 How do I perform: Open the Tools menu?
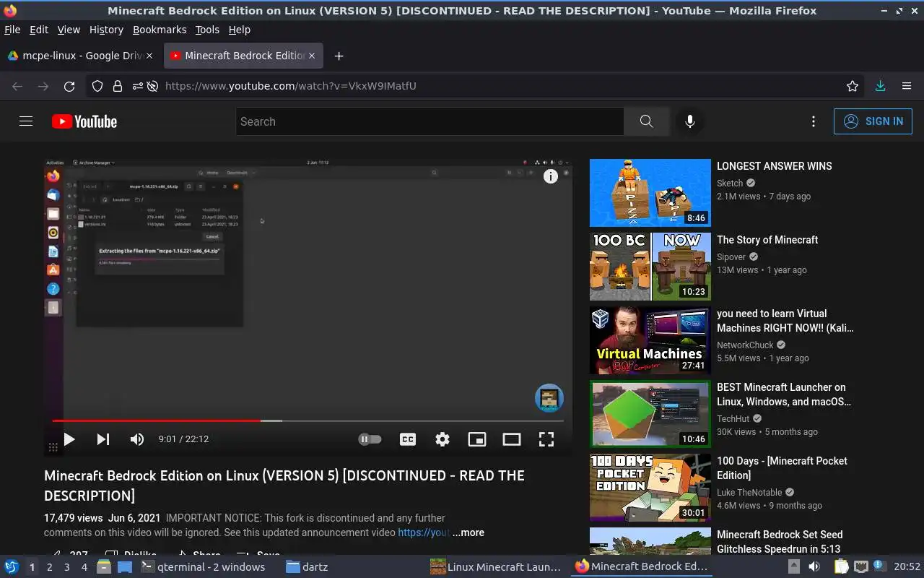click(207, 30)
